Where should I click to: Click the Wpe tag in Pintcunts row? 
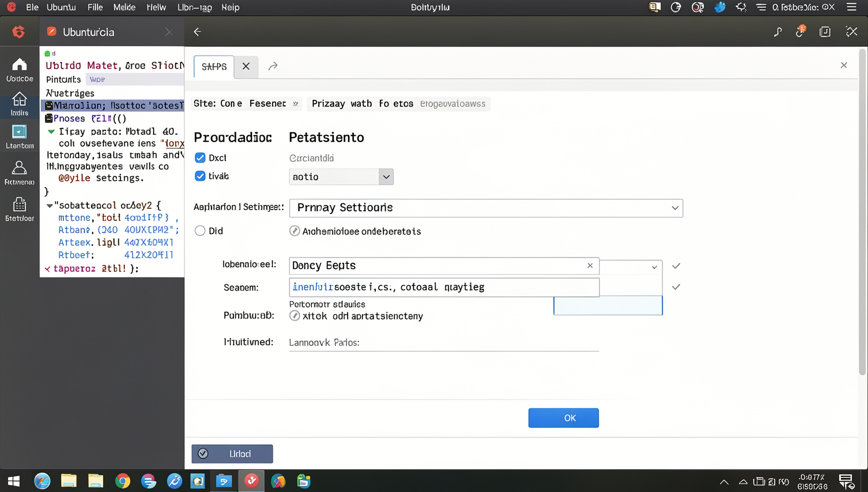coord(98,79)
